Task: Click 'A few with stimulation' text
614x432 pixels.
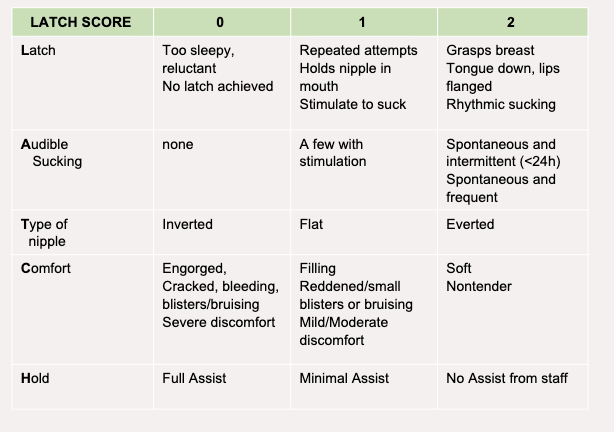Action: 333,152
